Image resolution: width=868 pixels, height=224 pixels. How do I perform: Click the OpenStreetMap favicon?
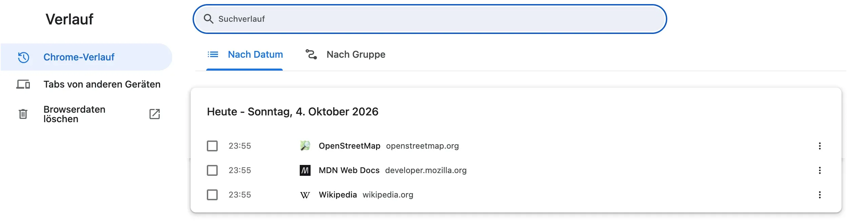click(305, 146)
